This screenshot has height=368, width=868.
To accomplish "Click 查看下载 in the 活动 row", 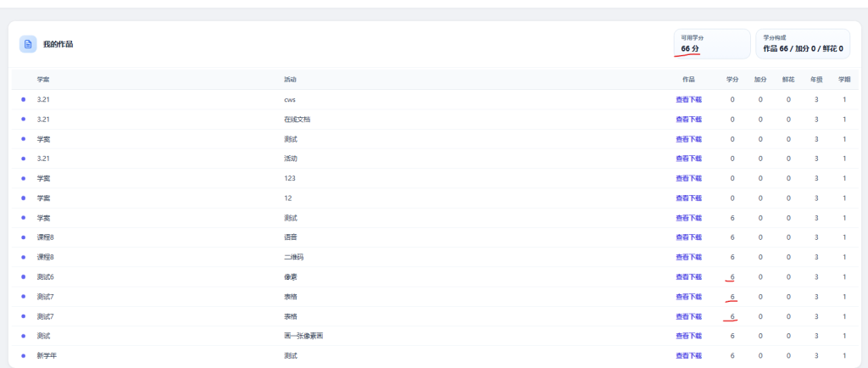I will pyautogui.click(x=688, y=159).
